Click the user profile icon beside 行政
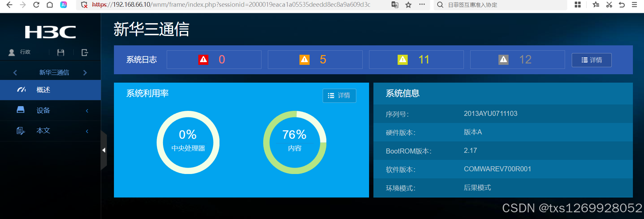This screenshot has height=219, width=644. (x=12, y=52)
